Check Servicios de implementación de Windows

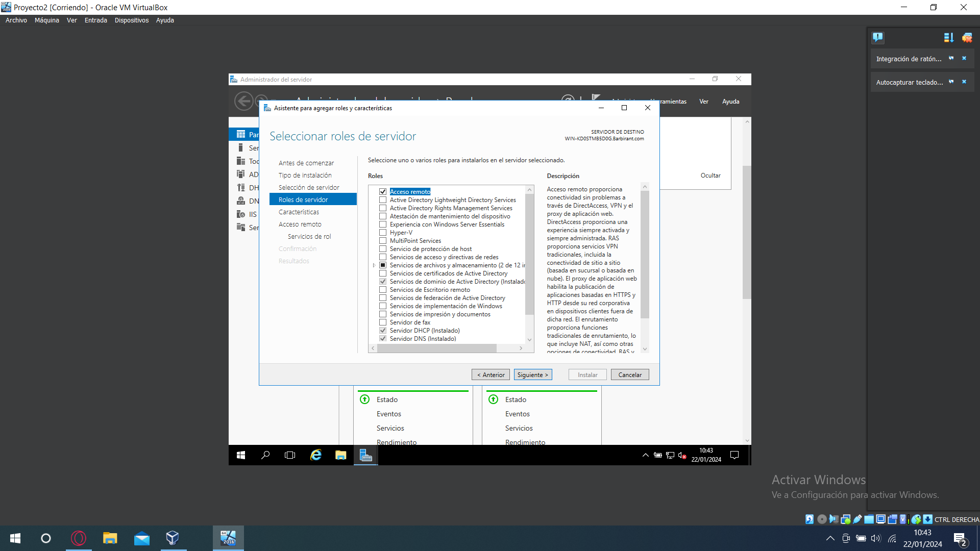click(383, 306)
